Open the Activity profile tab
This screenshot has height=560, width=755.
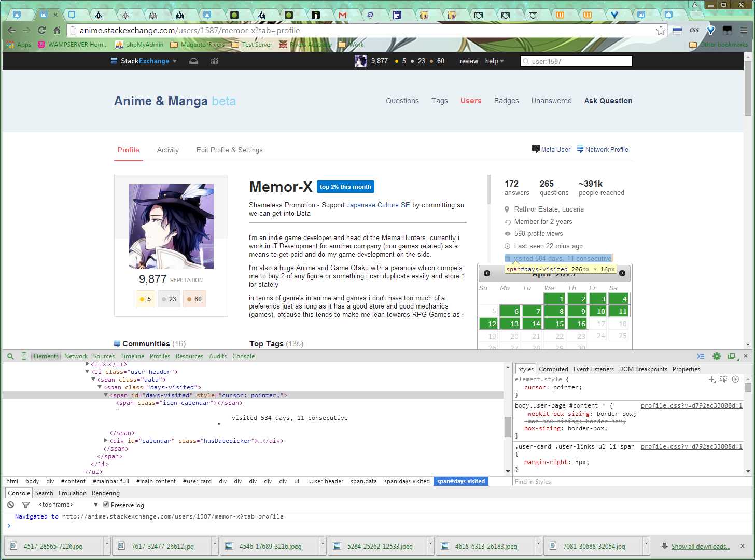(x=168, y=150)
